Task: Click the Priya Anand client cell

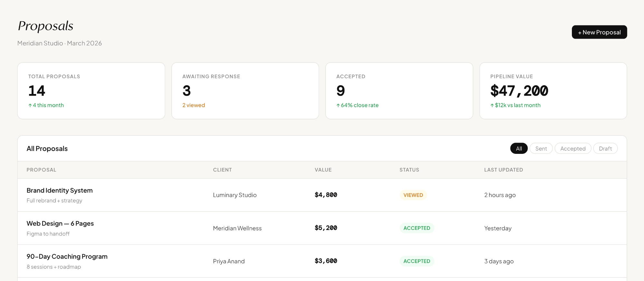Action: [229, 261]
